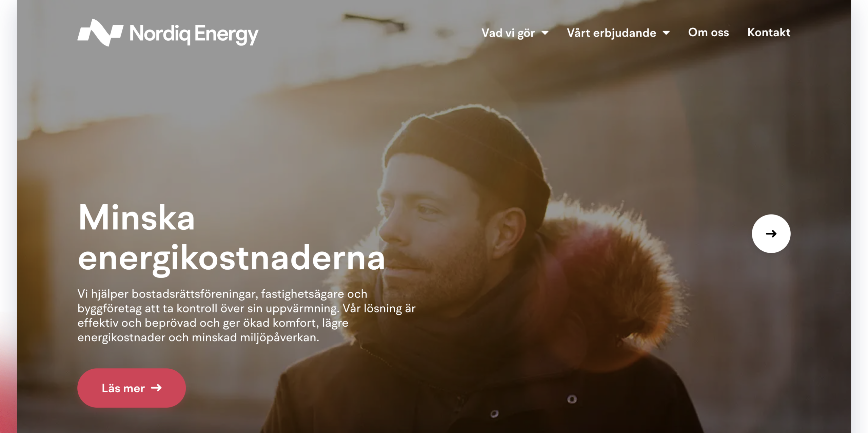Click the metal snap button on the jacket
This screenshot has height=433, width=868.
(x=572, y=399)
